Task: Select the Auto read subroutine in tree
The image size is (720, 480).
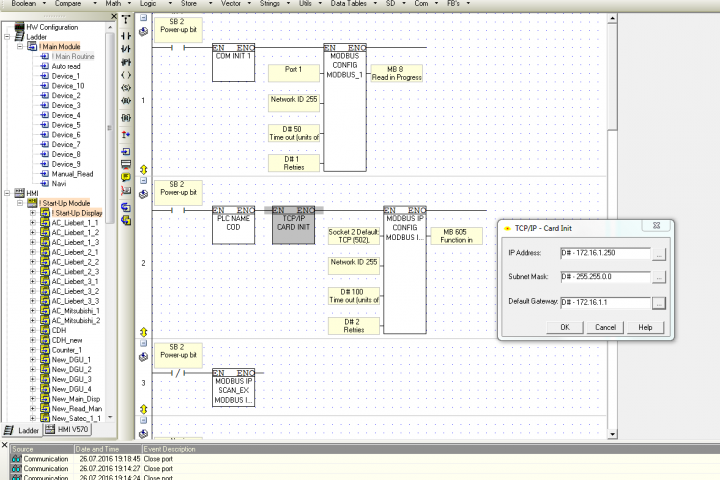Action: [66, 66]
